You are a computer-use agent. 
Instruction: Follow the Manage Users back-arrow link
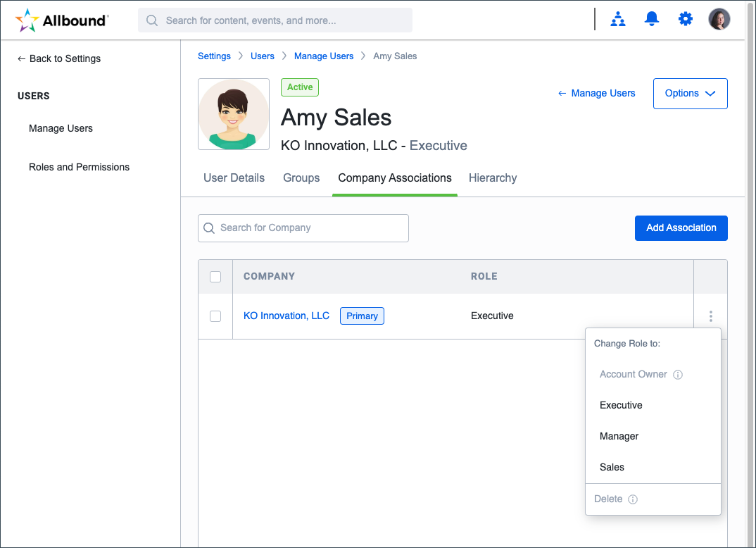pos(596,93)
